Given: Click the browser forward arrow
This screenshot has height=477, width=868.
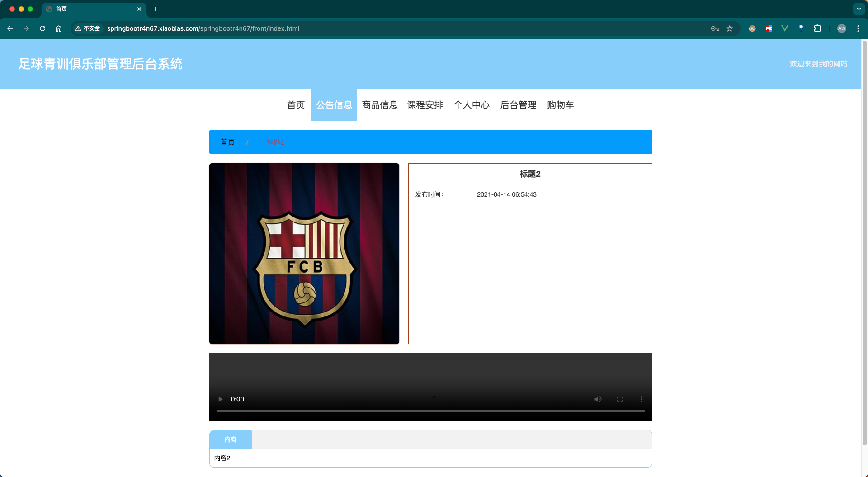Looking at the screenshot, I should 26,28.
